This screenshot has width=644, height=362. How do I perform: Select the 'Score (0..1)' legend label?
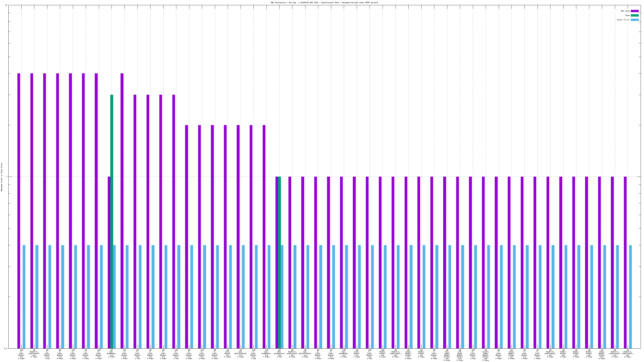[623, 20]
